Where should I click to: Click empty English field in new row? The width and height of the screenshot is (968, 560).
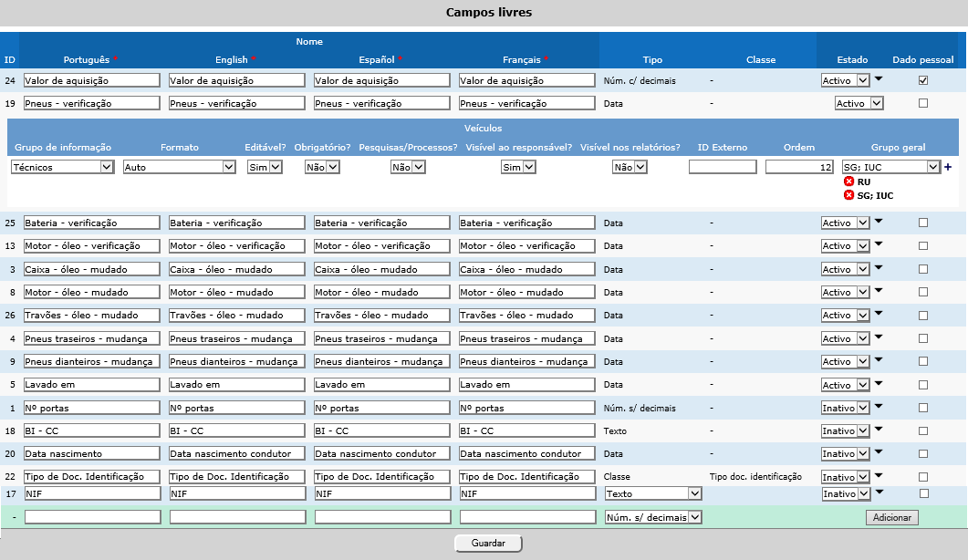pos(238,517)
